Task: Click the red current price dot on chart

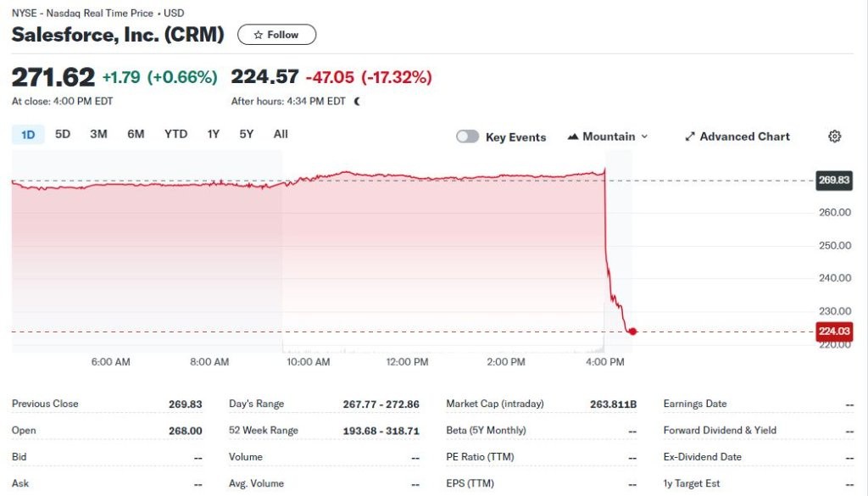Action: 632,332
